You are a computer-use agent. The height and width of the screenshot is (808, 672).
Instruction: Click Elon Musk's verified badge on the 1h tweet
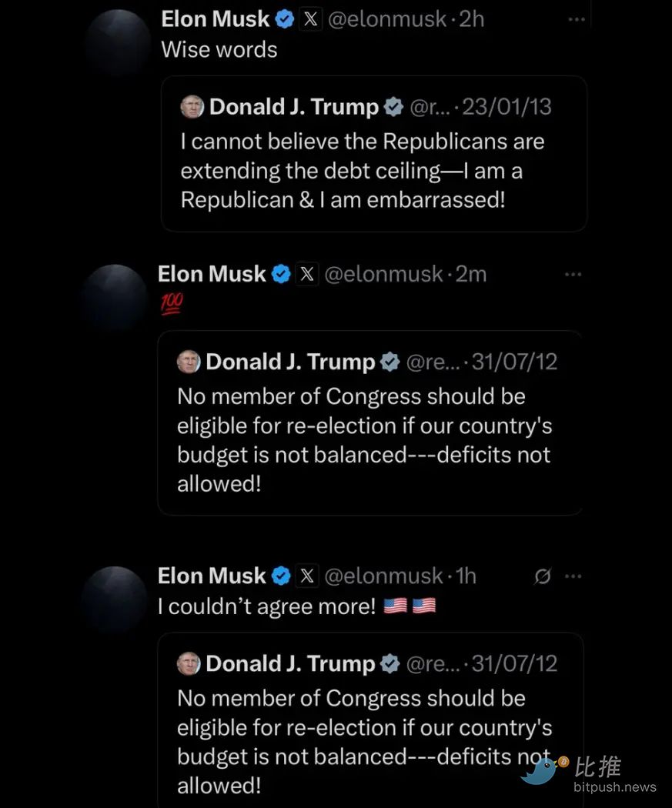[282, 576]
